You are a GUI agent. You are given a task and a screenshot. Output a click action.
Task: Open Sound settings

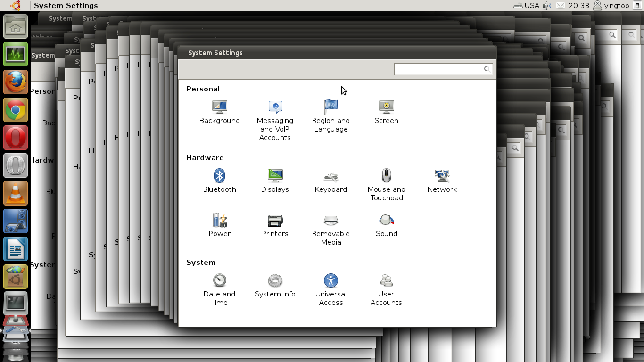click(x=386, y=225)
